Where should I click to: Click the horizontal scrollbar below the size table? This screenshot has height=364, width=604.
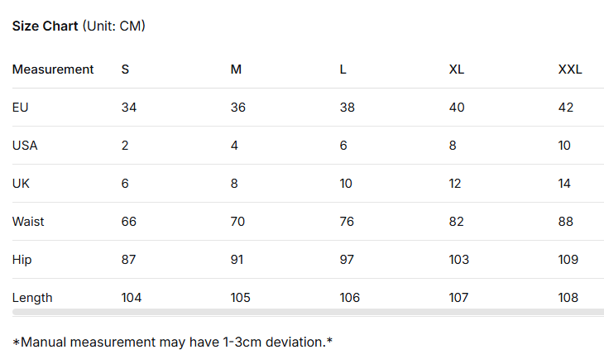click(308, 313)
